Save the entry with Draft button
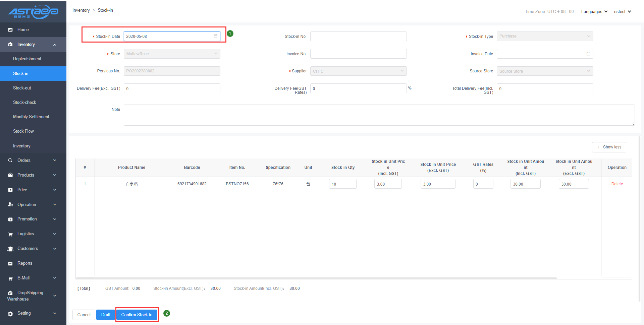 pyautogui.click(x=106, y=315)
